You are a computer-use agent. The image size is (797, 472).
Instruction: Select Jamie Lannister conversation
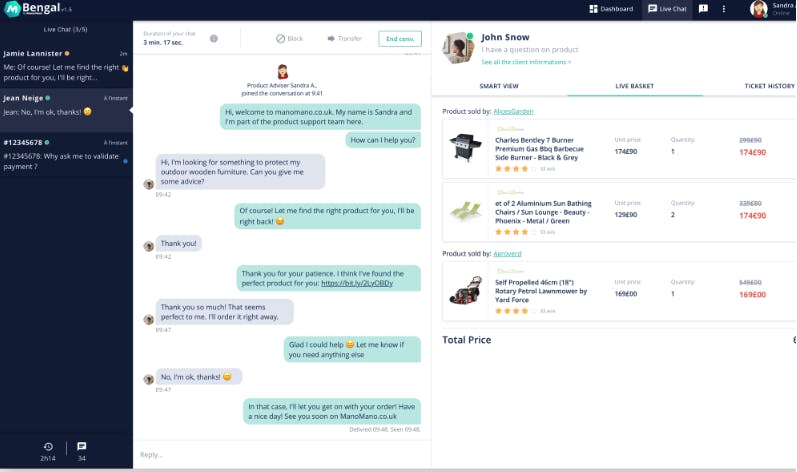coord(66,65)
